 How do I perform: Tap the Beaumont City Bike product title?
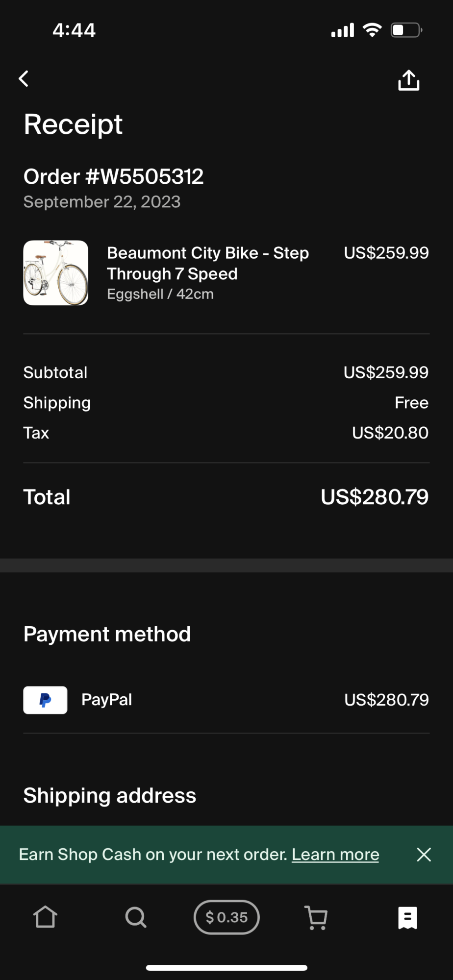(208, 263)
